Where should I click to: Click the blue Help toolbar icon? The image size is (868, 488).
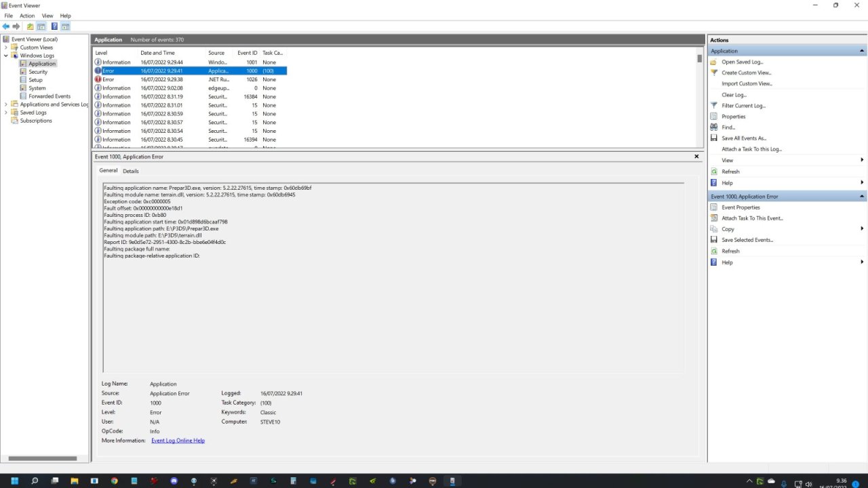coord(54,26)
